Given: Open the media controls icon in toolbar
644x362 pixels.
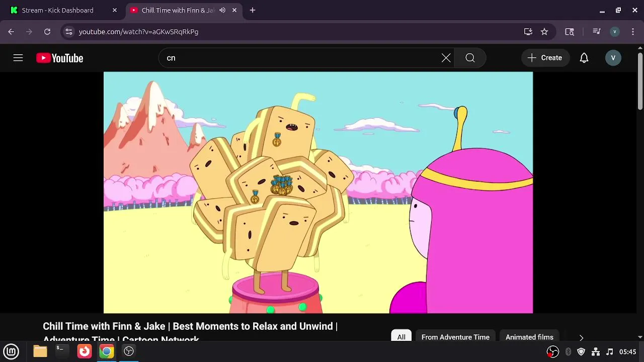Looking at the screenshot, I should (x=597, y=32).
